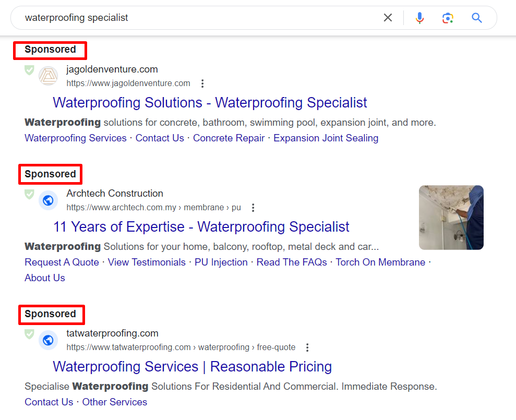Open '11 Years of Expertise' ad title

coord(201,227)
